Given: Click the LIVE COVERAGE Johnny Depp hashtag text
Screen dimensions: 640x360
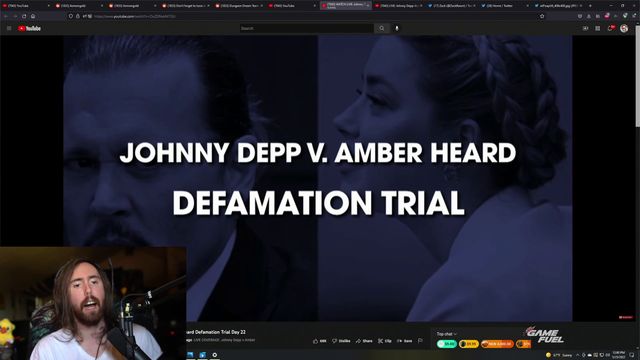Looking at the screenshot, I should coord(224,340).
